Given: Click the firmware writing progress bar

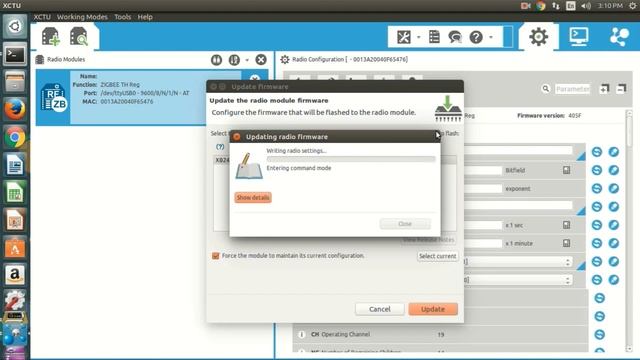Looking at the screenshot, I should click(351, 159).
